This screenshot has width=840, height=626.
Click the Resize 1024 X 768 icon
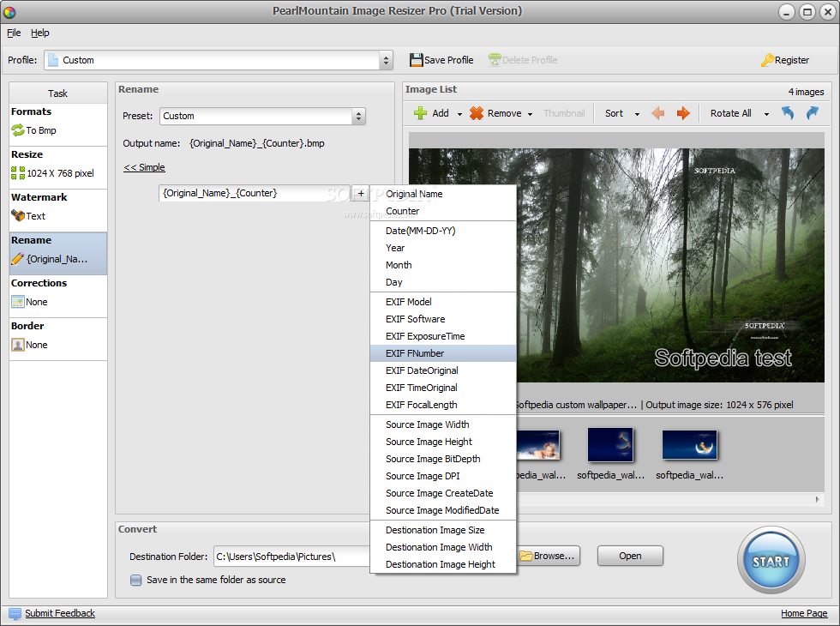click(x=18, y=173)
